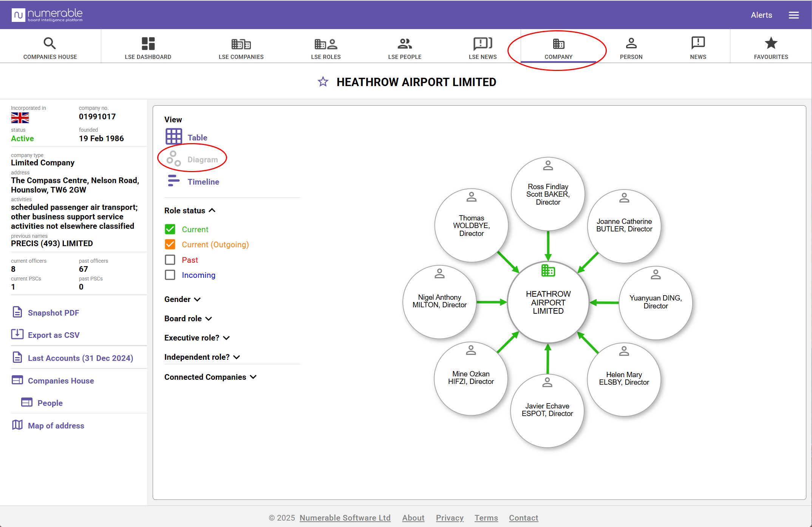Open the LSE News tab
This screenshot has height=527, width=812.
click(483, 48)
